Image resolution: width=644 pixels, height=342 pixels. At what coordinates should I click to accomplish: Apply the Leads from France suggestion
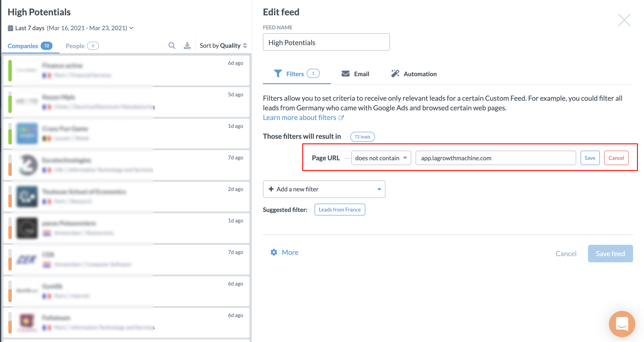click(339, 210)
